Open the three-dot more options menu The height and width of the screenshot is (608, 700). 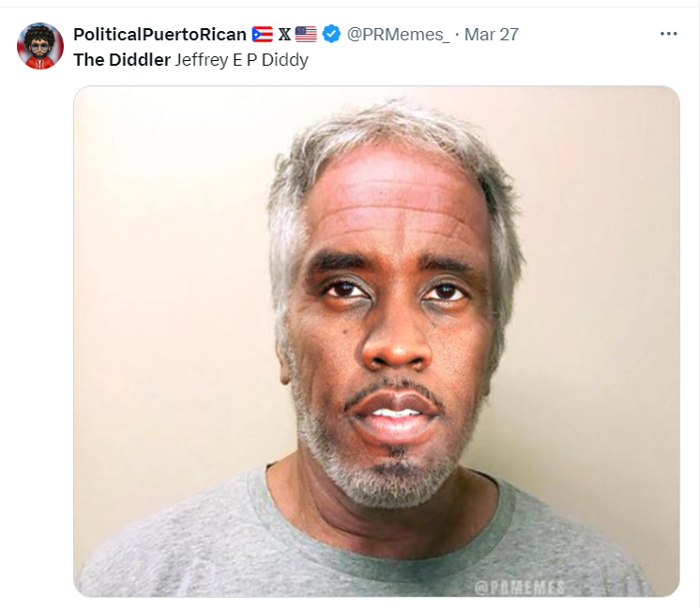coord(668,34)
